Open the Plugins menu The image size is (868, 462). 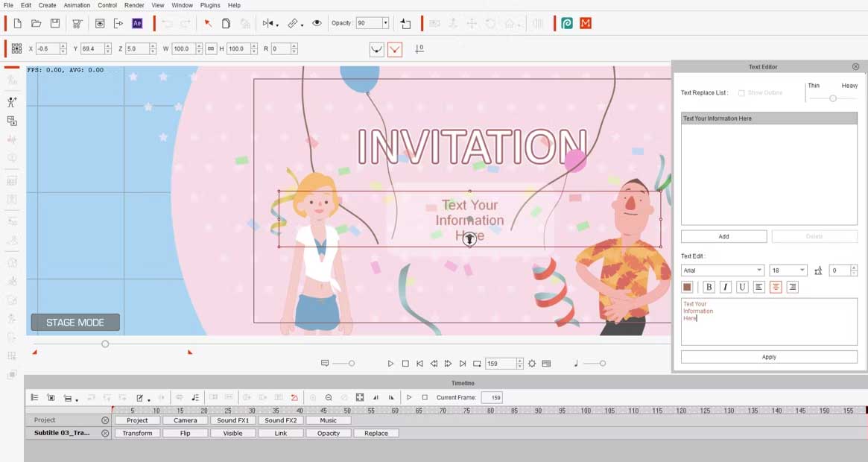tap(210, 5)
